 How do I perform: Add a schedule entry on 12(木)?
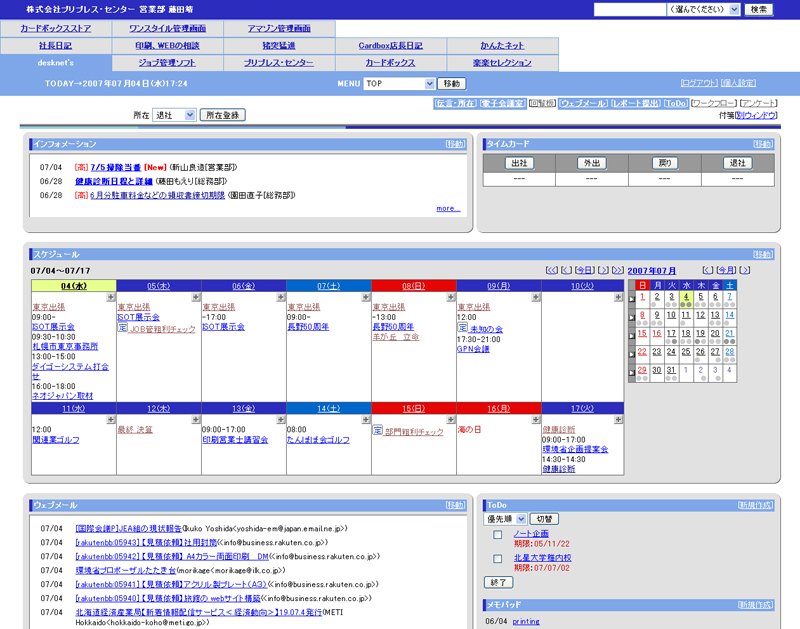tap(196, 420)
